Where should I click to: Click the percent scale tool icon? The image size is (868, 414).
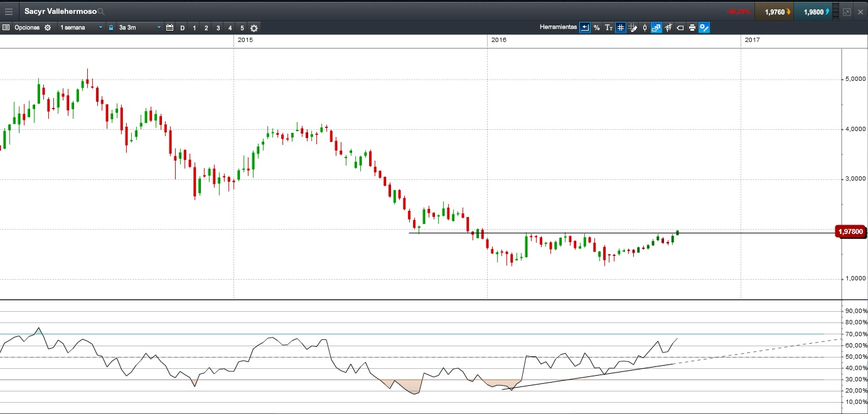point(596,28)
